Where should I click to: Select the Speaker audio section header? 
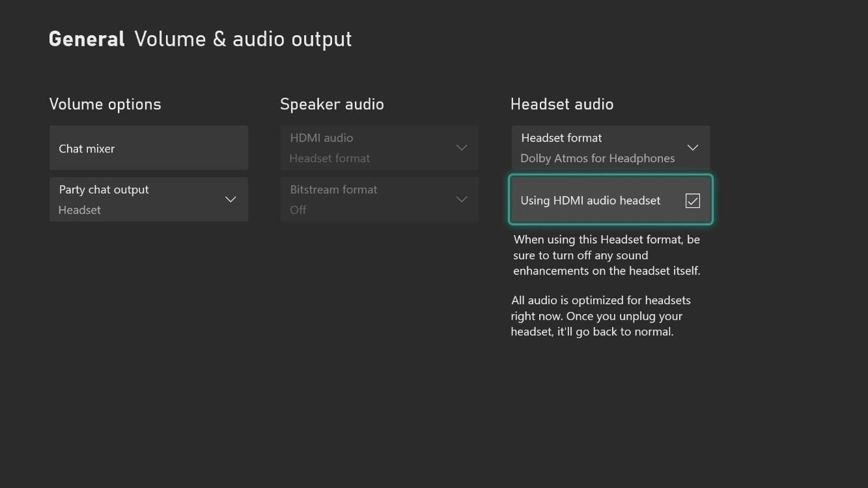click(x=331, y=104)
